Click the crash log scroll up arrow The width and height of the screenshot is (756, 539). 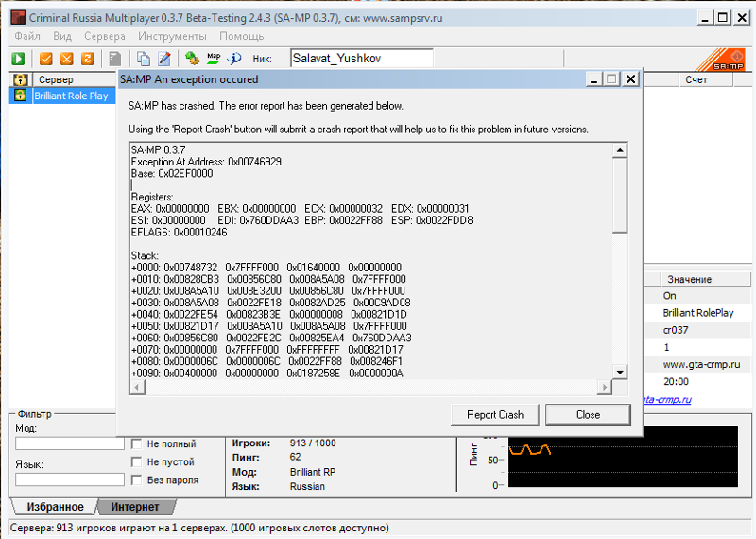(620, 150)
